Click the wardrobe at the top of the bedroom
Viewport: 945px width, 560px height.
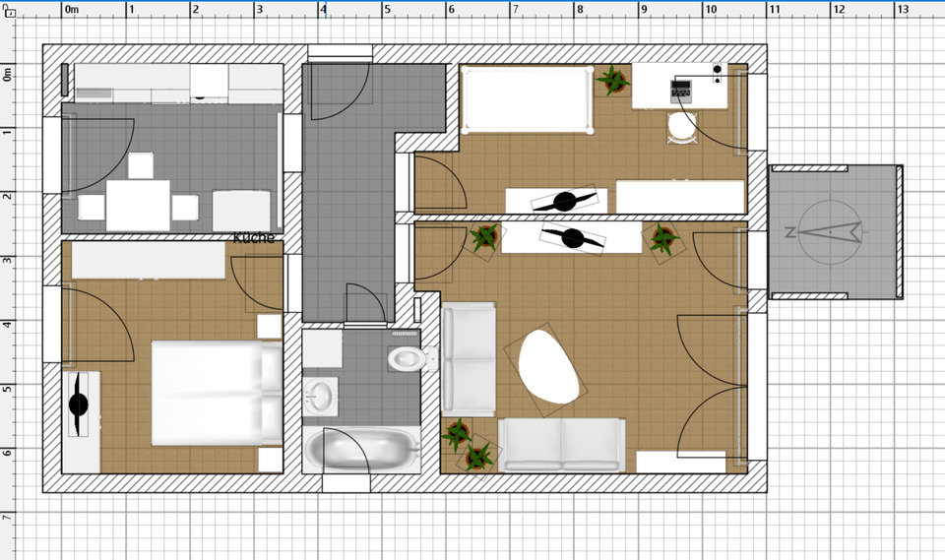tap(148, 261)
